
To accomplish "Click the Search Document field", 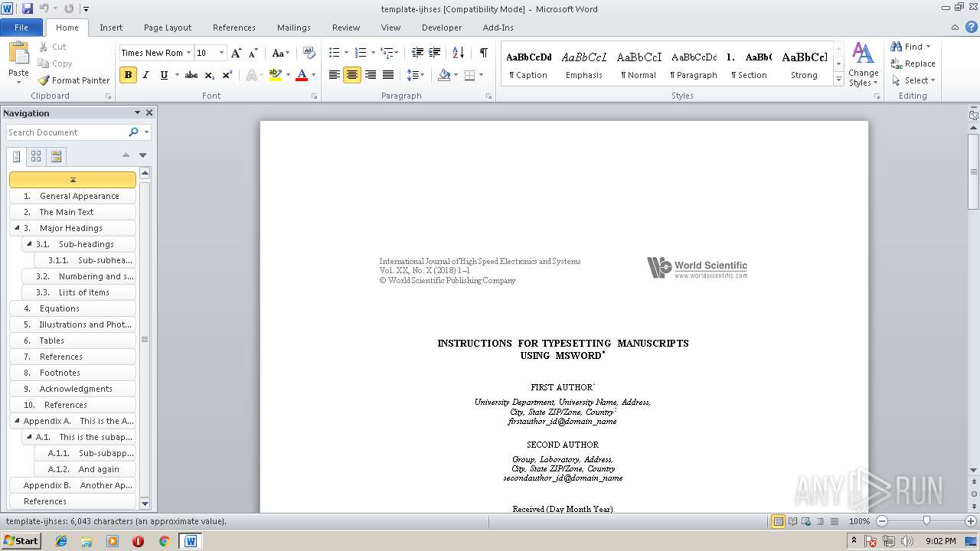I will coord(67,132).
